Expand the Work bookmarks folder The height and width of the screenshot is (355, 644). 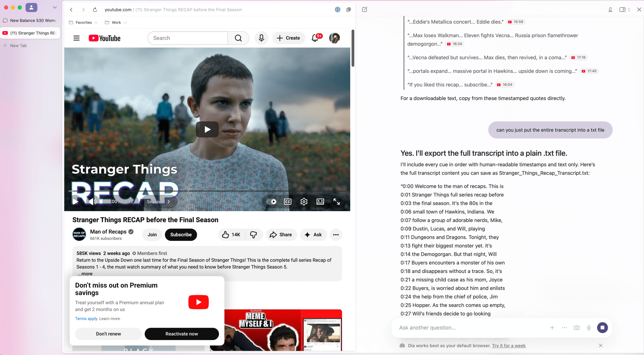pyautogui.click(x=116, y=23)
